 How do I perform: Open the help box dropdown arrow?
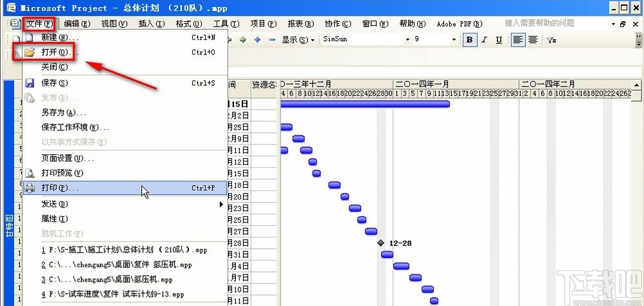(x=613, y=24)
